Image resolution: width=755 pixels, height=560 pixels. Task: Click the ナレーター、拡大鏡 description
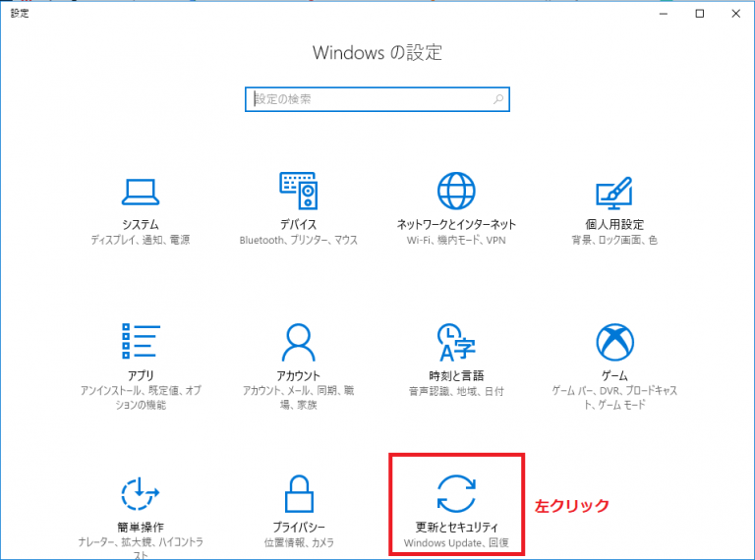pyautogui.click(x=141, y=548)
